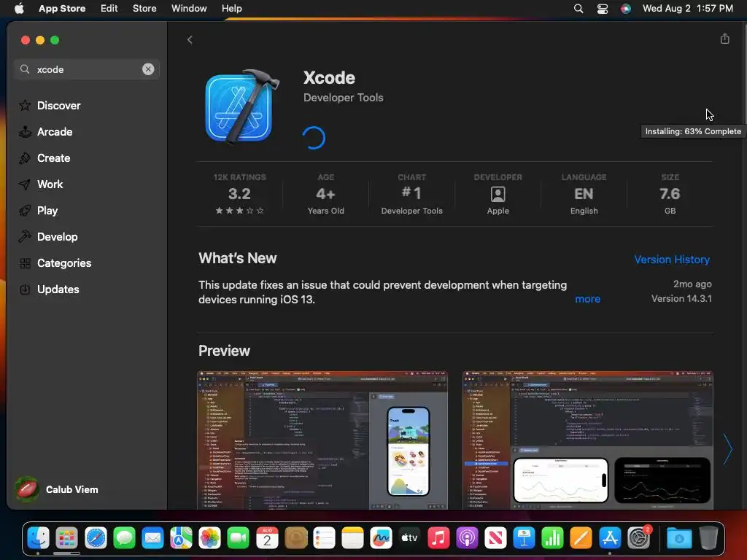
Task: Open the Arcade section
Action: click(x=46, y=131)
